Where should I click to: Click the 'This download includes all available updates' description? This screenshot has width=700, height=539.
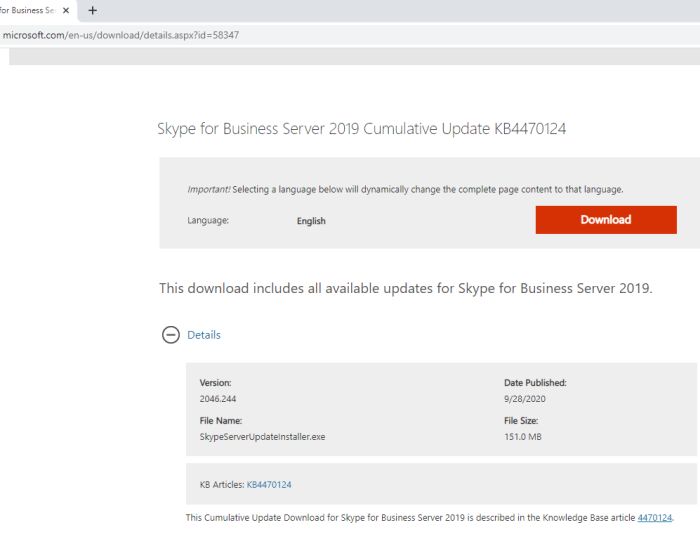pyautogui.click(x=406, y=288)
